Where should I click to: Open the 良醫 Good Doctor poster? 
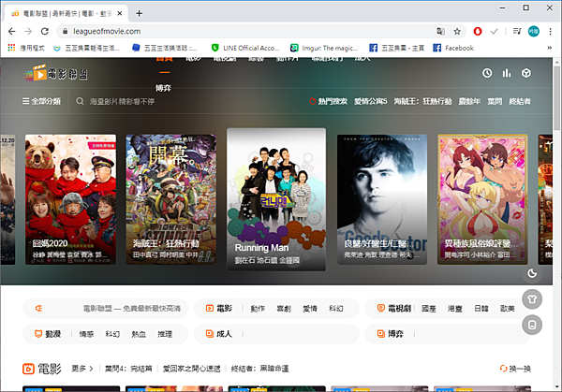382,199
